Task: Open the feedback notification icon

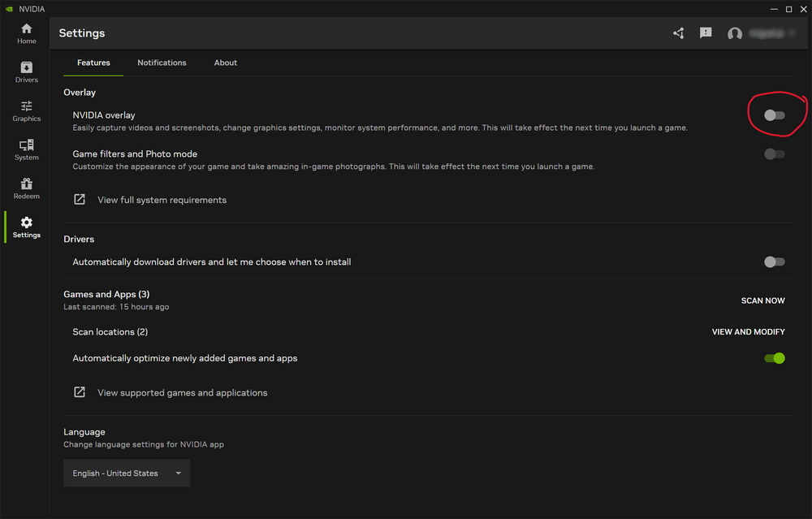Action: [706, 33]
